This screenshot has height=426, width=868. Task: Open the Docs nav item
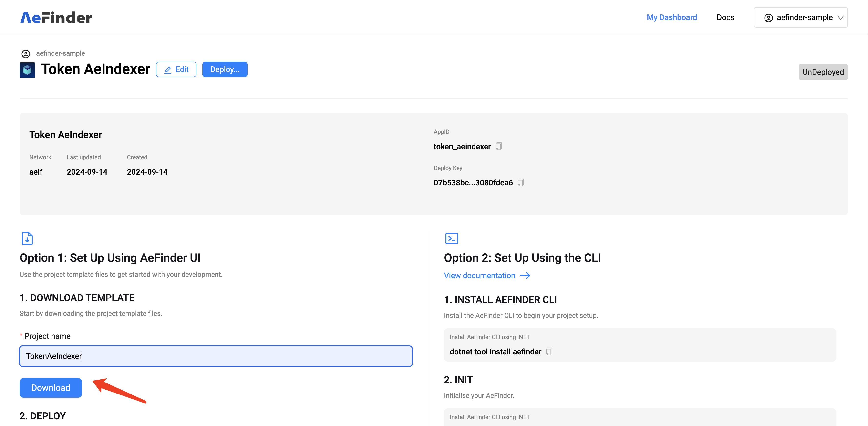(725, 18)
